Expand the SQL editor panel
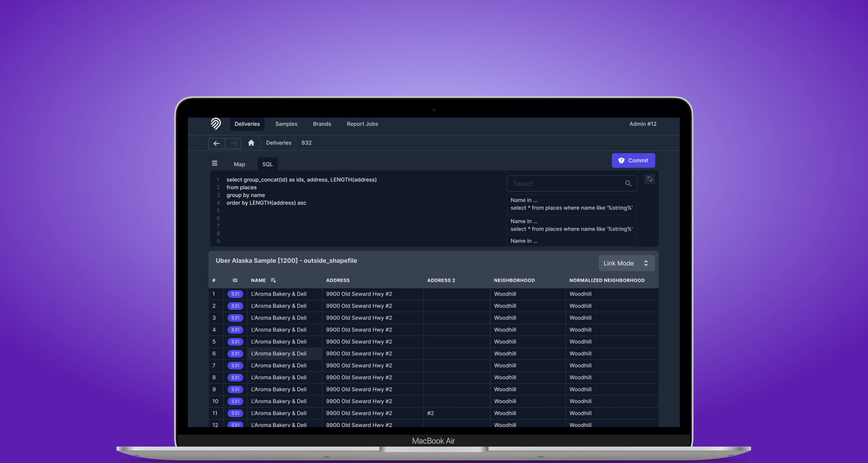The height and width of the screenshot is (463, 868). 650,179
